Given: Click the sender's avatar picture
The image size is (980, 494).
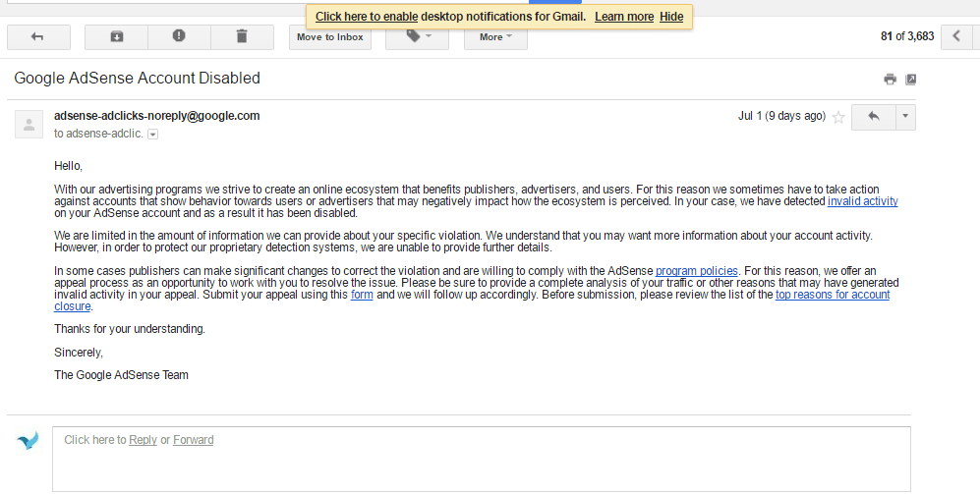Looking at the screenshot, I should (29, 125).
